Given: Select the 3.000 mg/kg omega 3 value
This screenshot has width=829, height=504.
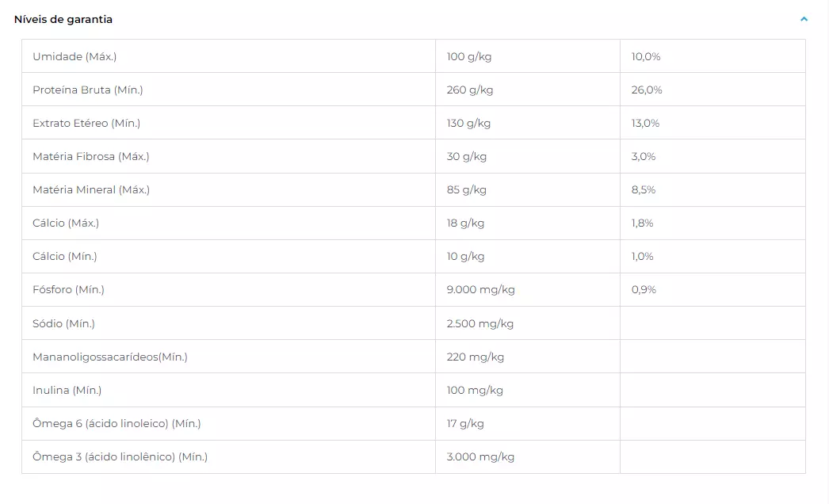Looking at the screenshot, I should (480, 457).
